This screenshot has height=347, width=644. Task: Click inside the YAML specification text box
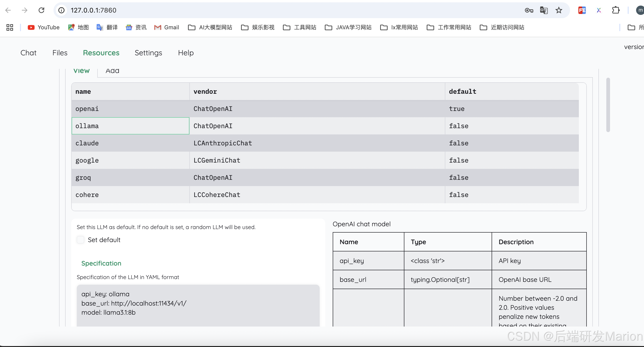(x=198, y=306)
